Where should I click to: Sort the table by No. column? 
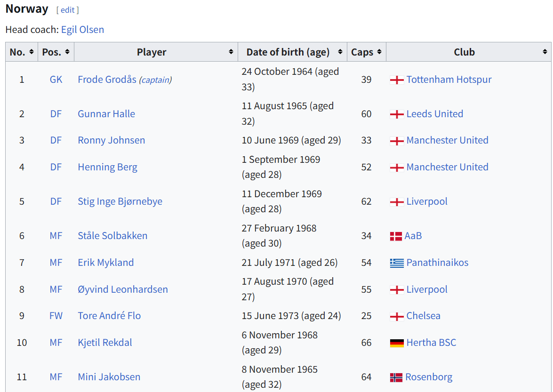(x=32, y=52)
